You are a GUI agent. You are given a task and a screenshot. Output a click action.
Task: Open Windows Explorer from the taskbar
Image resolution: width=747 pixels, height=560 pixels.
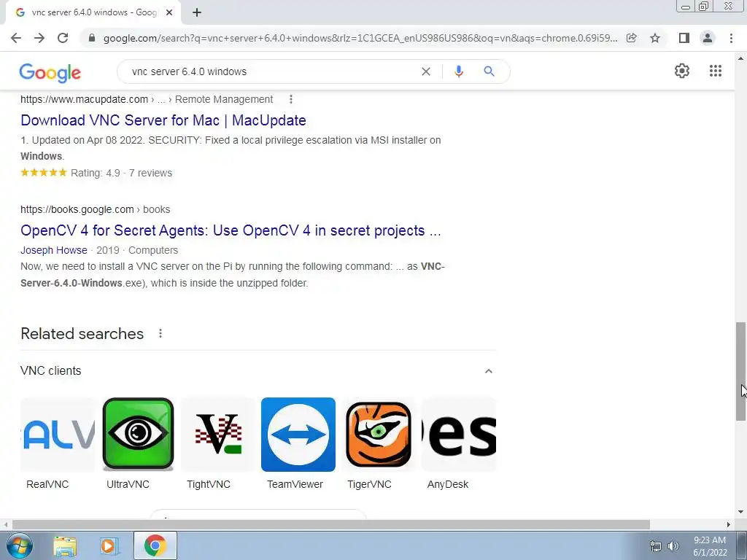pos(65,546)
